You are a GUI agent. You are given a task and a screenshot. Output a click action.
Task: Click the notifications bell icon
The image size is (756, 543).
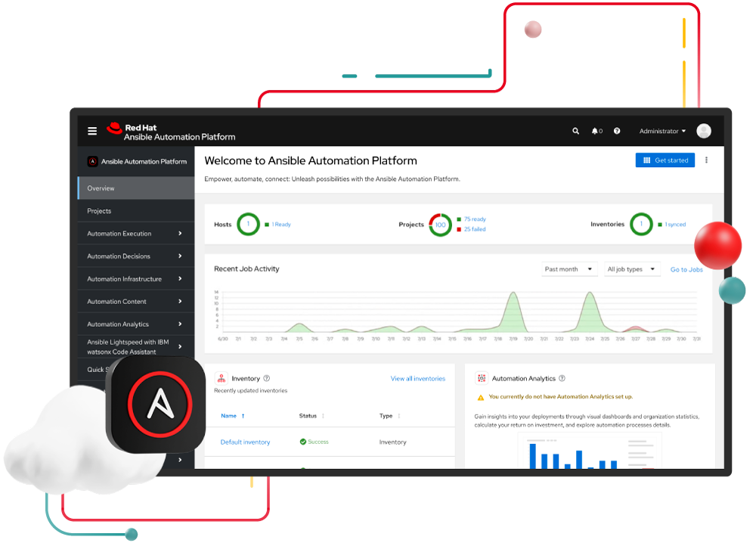[x=593, y=131]
